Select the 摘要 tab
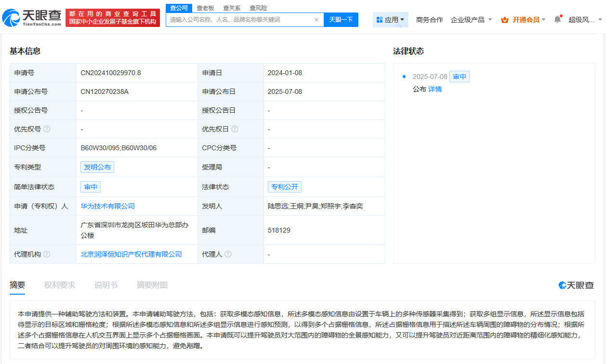 click(x=17, y=285)
